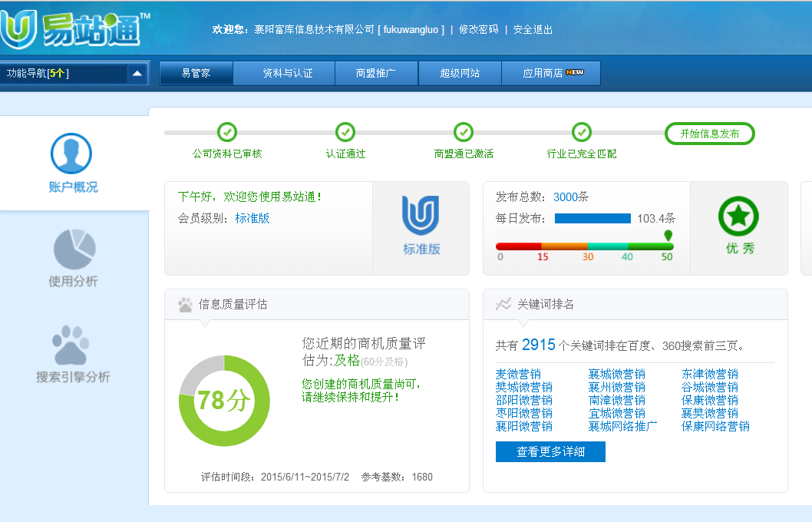Click the 评估时间段 2015/6/11~2015/7/2 text
This screenshot has width=812, height=522.
click(275, 477)
